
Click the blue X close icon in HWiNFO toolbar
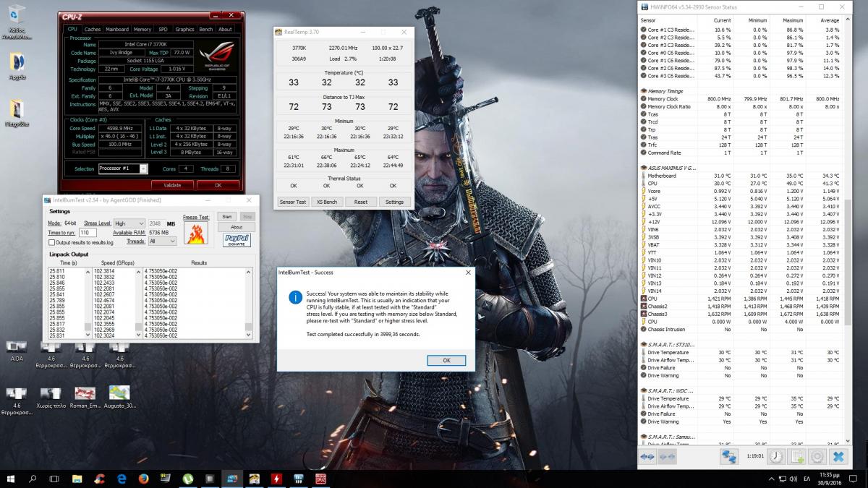pos(838,456)
